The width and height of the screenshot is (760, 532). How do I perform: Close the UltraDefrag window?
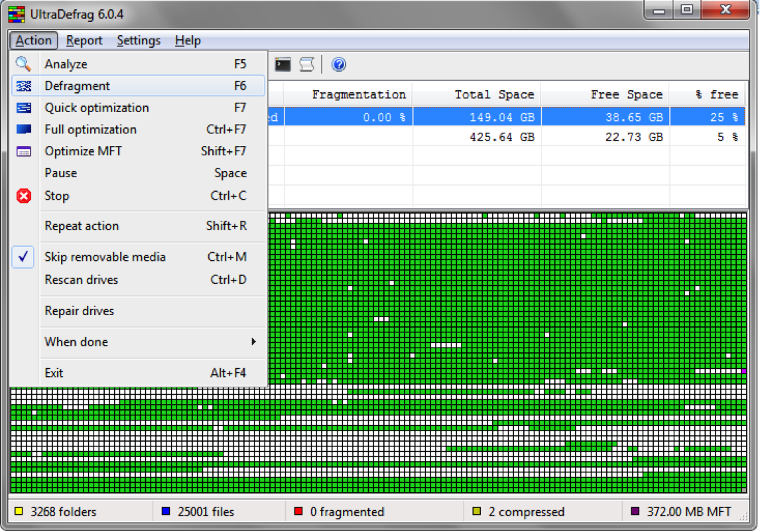coord(726,10)
